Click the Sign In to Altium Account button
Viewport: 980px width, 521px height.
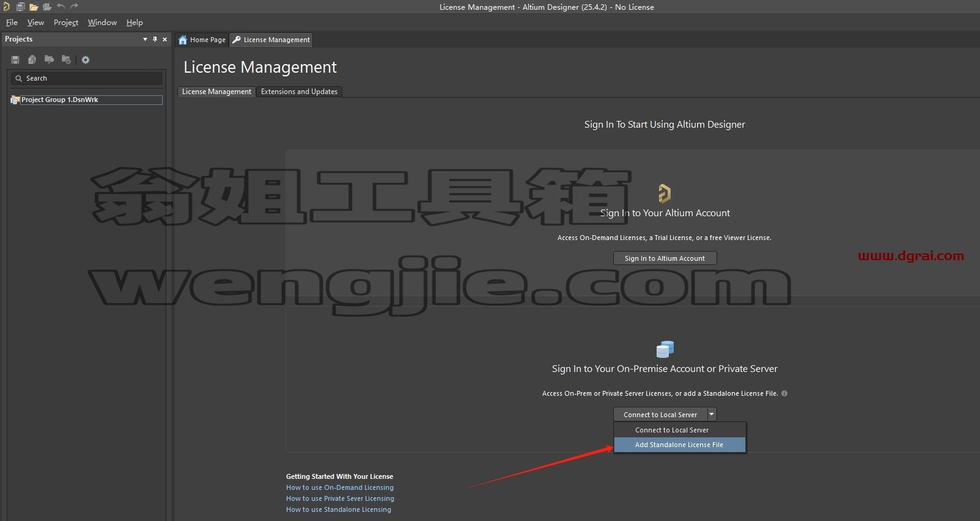pyautogui.click(x=665, y=258)
